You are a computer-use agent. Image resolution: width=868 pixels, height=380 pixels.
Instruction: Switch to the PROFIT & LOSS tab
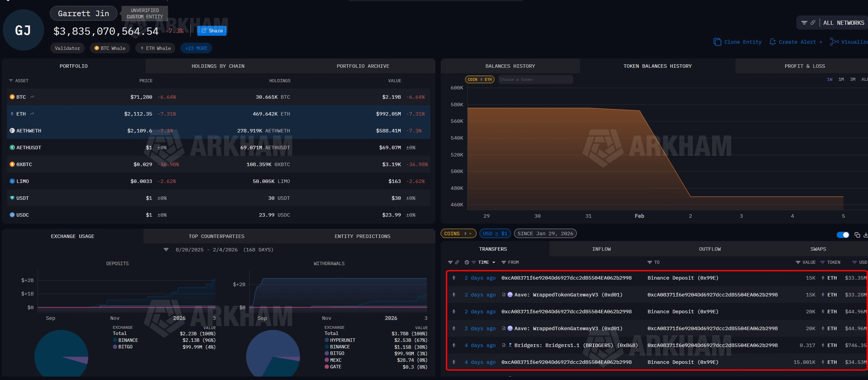click(x=805, y=66)
